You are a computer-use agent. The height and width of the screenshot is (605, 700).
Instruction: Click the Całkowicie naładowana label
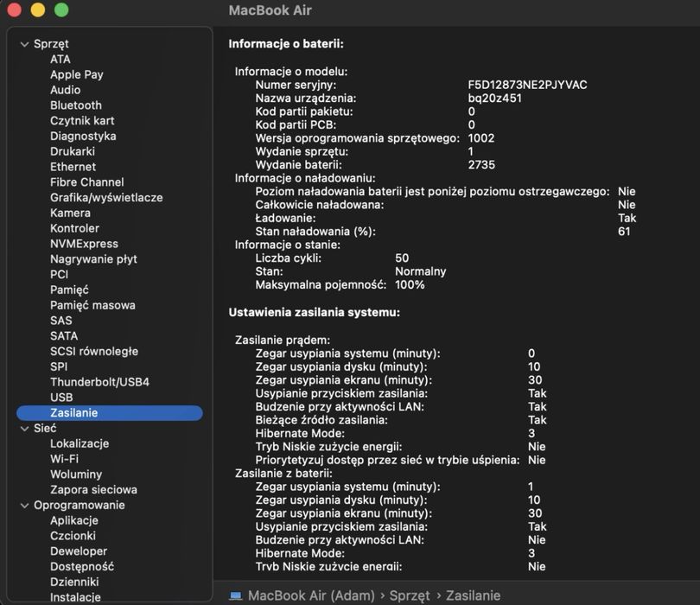coord(320,205)
